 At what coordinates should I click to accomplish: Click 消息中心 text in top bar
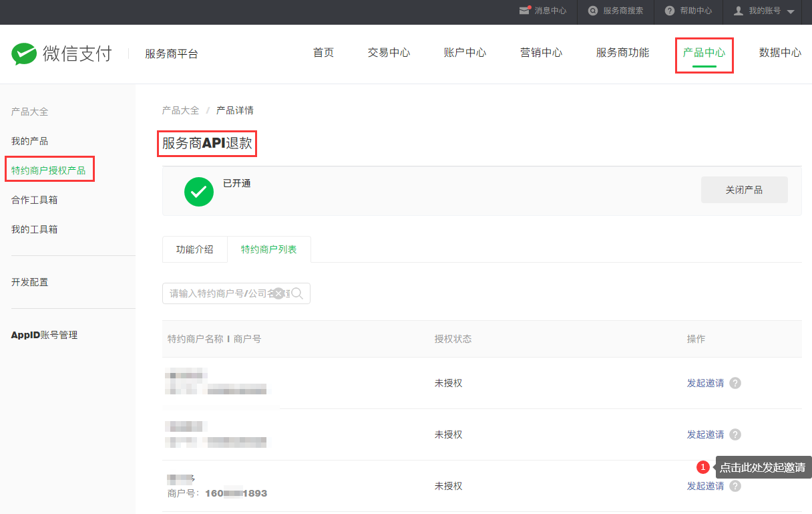(550, 11)
